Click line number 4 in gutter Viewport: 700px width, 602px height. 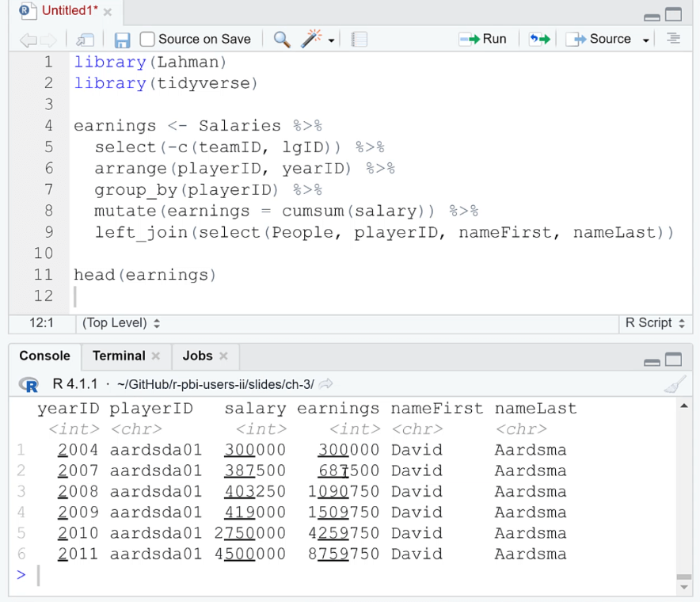coord(48,125)
